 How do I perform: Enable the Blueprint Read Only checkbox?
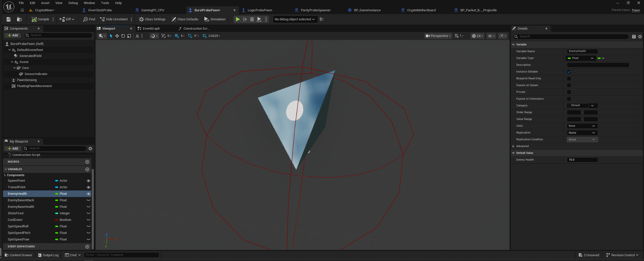[569, 79]
